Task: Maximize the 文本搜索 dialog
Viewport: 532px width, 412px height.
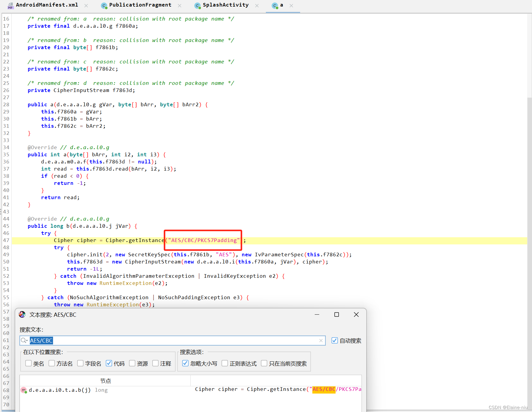Action: pos(336,314)
